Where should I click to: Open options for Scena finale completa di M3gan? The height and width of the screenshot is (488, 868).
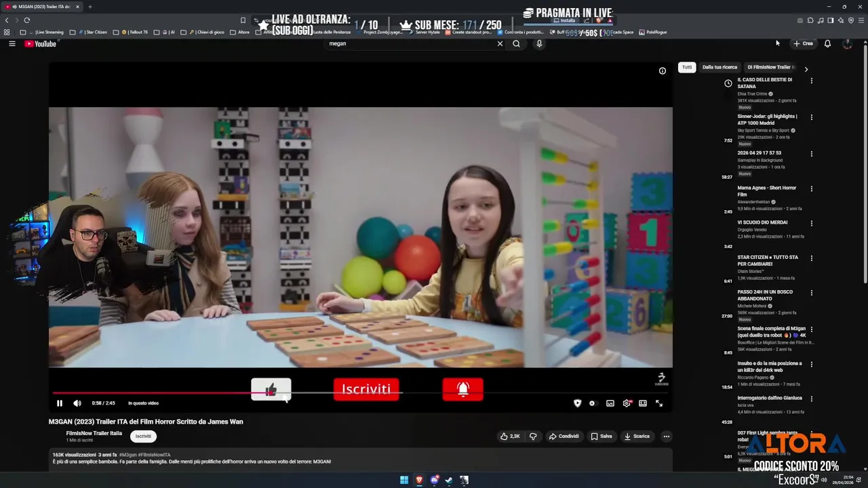tap(811, 329)
